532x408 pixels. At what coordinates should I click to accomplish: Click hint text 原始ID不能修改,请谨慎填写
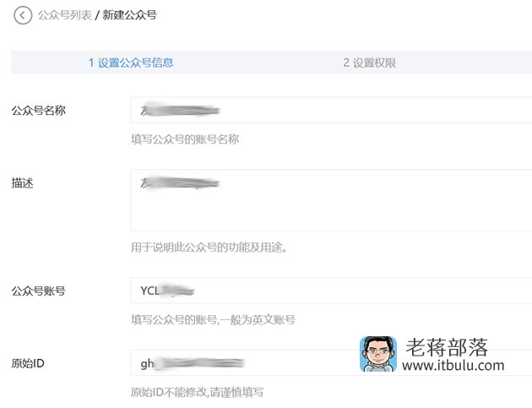pyautogui.click(x=197, y=393)
